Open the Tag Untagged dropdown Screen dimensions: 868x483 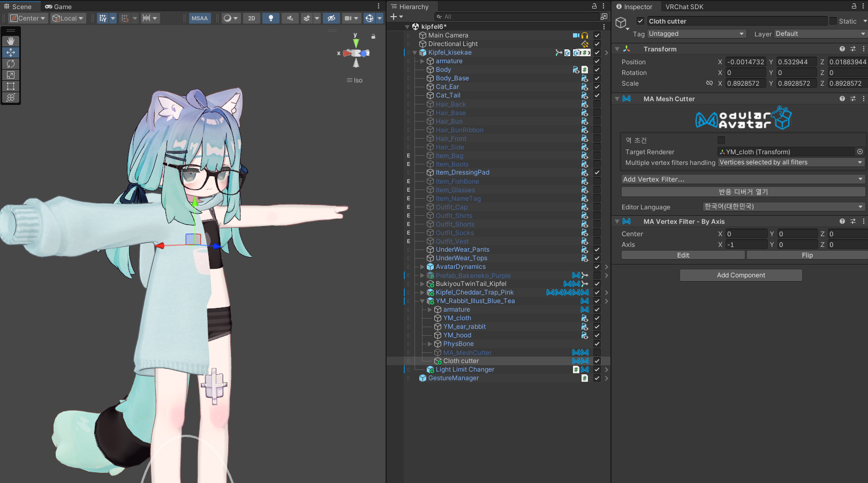point(697,34)
